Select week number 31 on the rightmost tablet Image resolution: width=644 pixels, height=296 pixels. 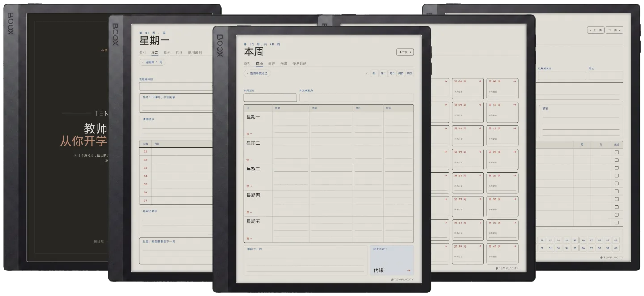(542, 248)
